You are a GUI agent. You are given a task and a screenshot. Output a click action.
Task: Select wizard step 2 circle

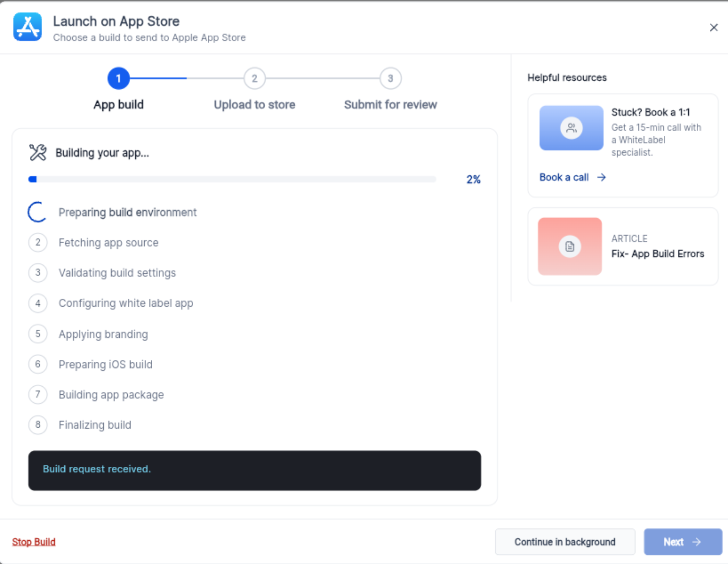[254, 78]
